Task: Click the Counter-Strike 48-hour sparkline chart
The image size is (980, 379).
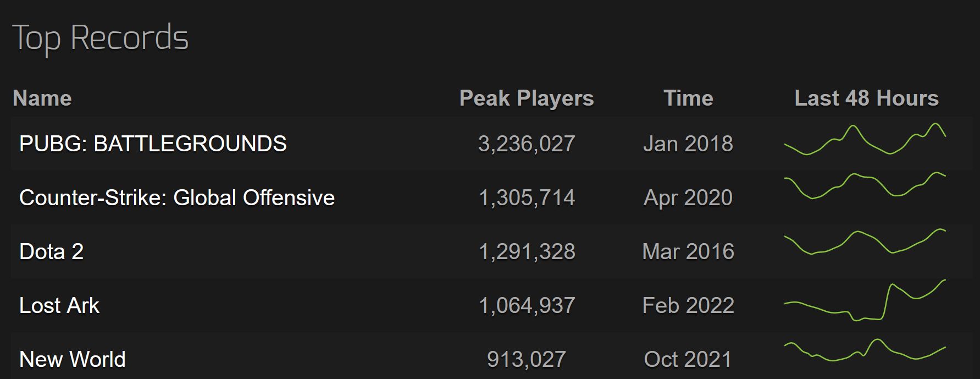Action: point(865,186)
